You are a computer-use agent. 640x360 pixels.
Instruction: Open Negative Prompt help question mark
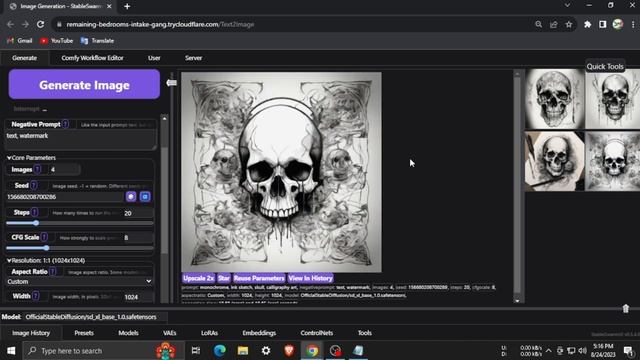pos(66,124)
